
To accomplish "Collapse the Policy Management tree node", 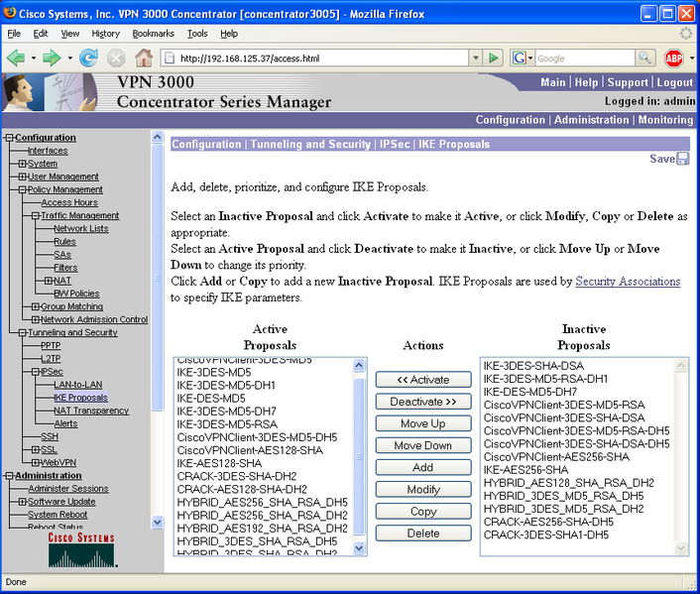I will [x=23, y=189].
